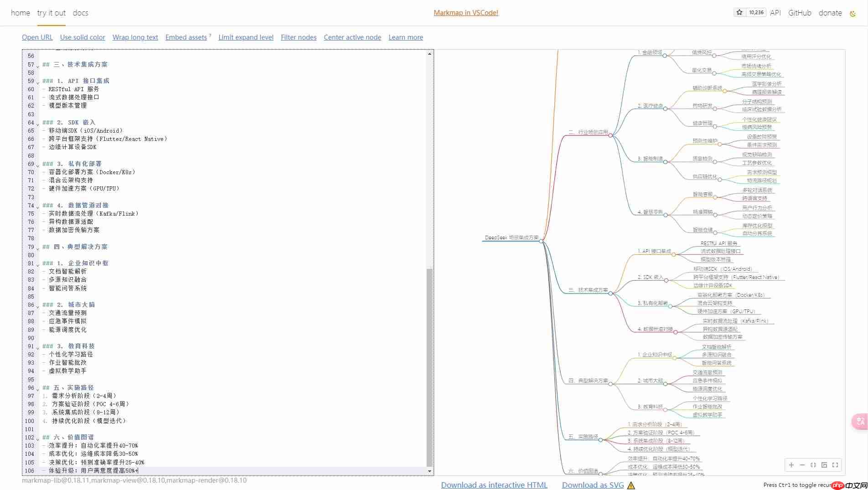This screenshot has height=490, width=868.
Task: Select mindmap node 硬件加速方案（GPU/TPU）
Action: [727, 311]
